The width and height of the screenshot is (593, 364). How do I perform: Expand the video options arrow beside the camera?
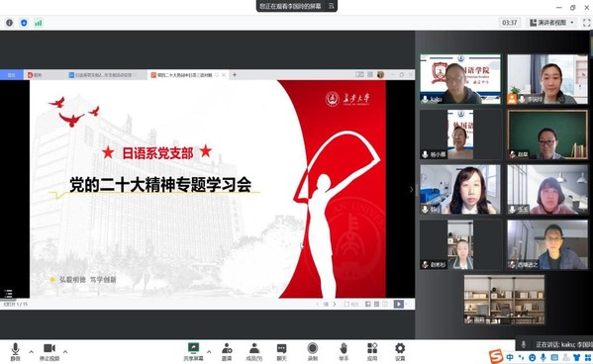click(65, 352)
